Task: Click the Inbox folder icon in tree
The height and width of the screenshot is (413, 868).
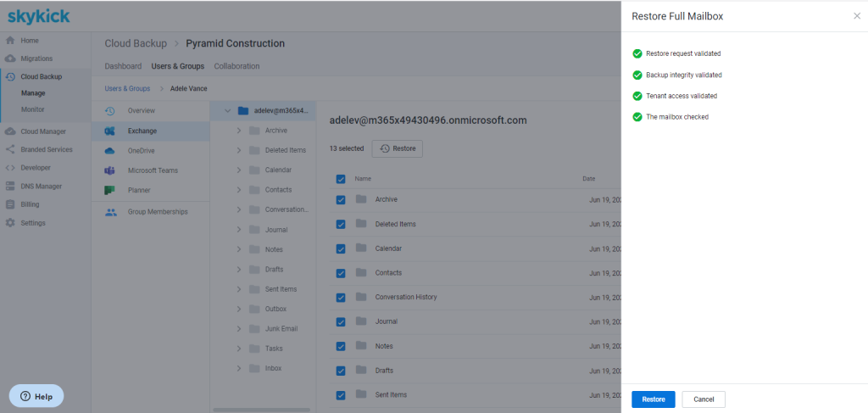Action: click(x=254, y=368)
